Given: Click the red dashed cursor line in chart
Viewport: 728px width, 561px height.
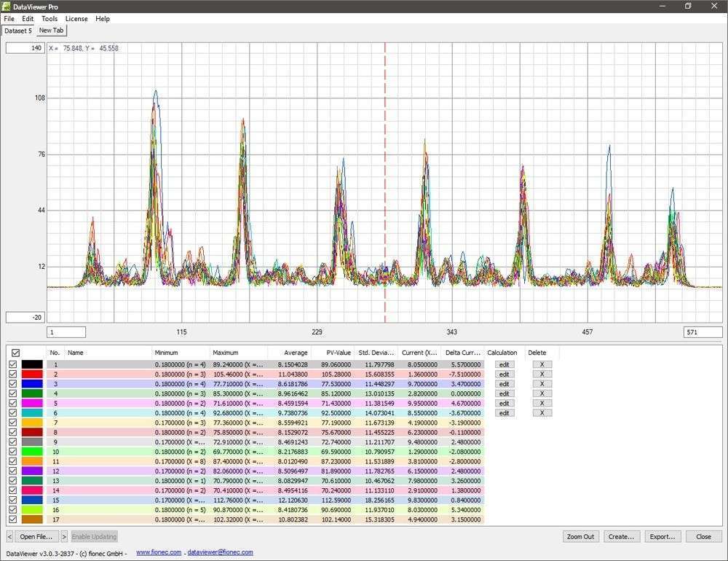Looking at the screenshot, I should pos(385,182).
